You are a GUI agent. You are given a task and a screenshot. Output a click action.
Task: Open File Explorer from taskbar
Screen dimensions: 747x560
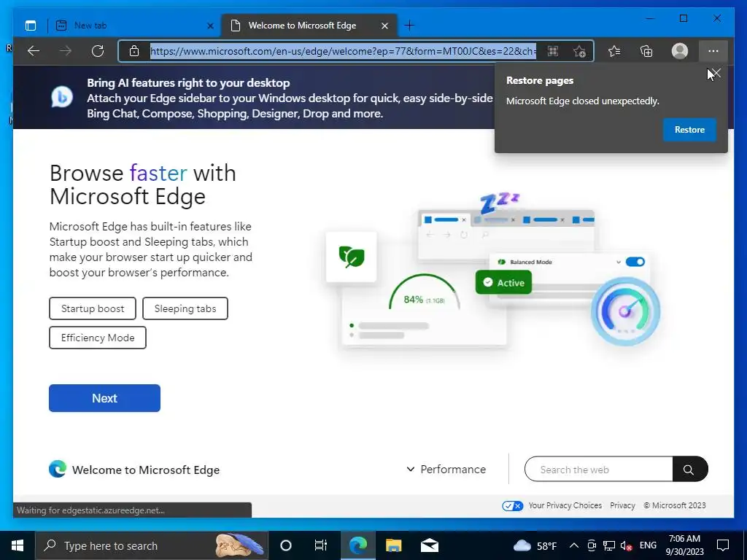point(393,545)
